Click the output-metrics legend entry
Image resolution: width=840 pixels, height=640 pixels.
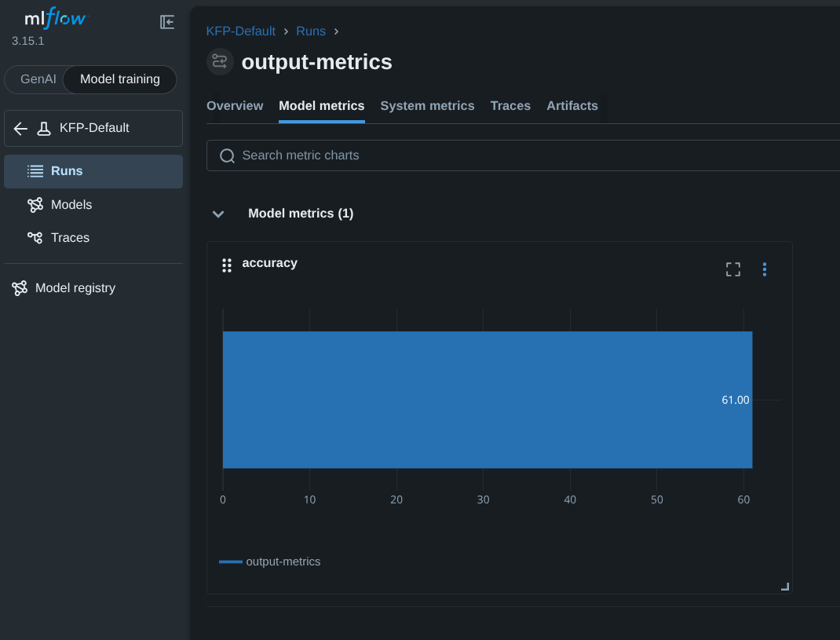point(269,561)
